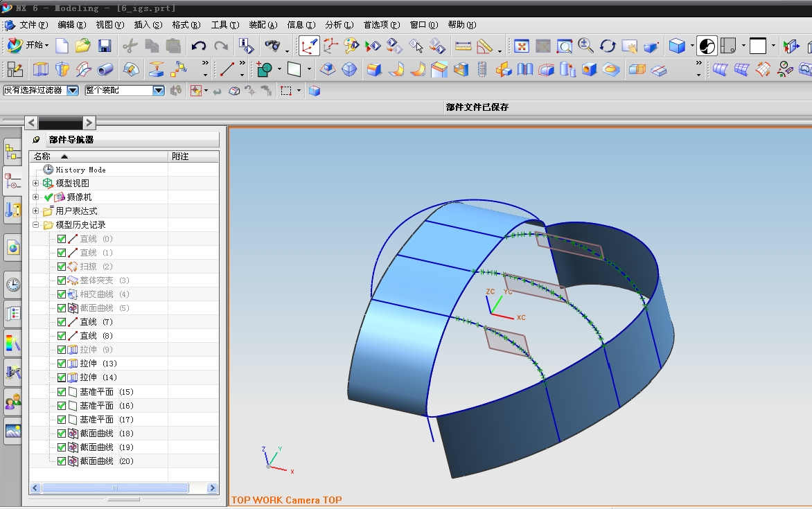Uncheck the 基准平面 (15) checkbox
This screenshot has width=812, height=509.
coord(62,392)
